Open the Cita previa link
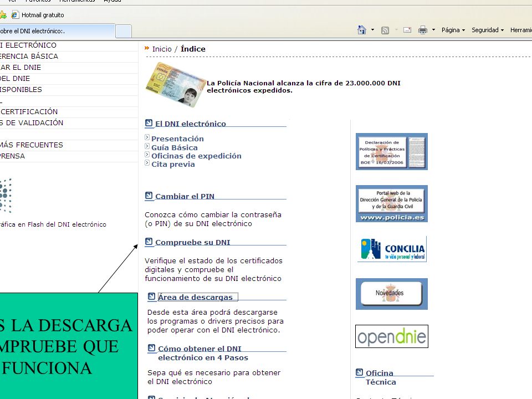The image size is (532, 399). coord(173,164)
